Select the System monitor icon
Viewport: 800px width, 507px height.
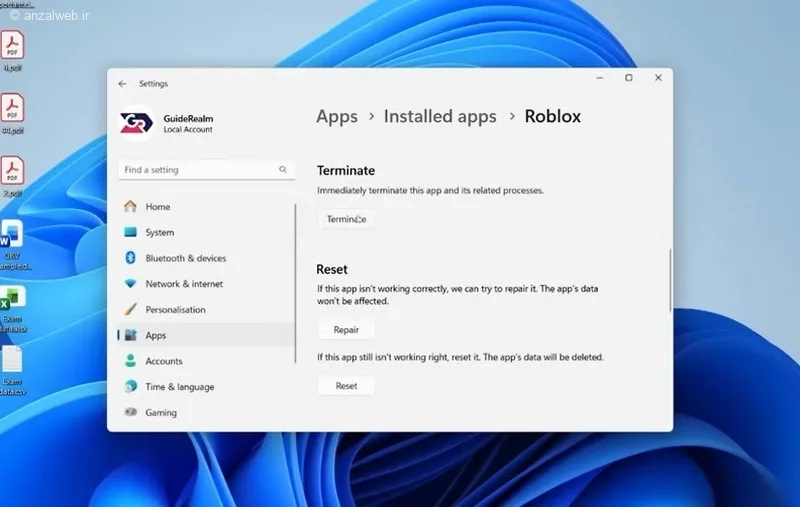pyautogui.click(x=131, y=232)
